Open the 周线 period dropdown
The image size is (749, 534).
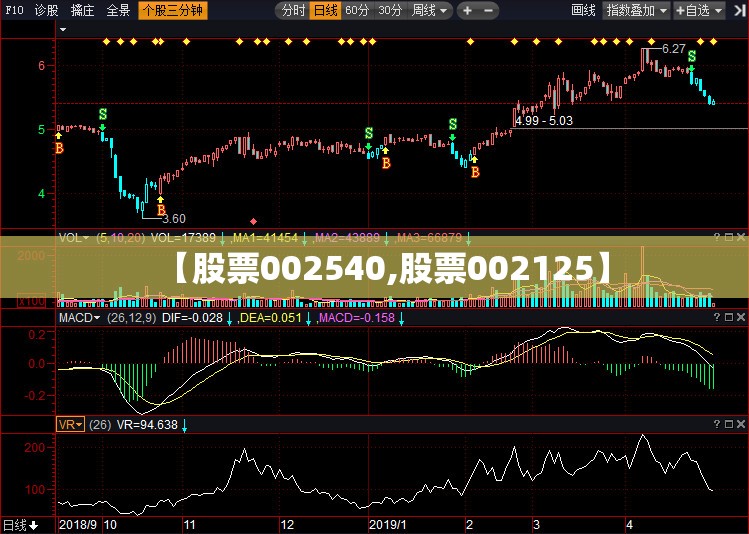click(429, 10)
